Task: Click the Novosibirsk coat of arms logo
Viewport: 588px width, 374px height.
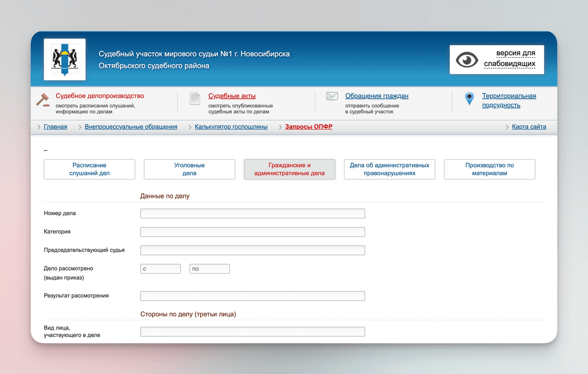Action: (65, 59)
